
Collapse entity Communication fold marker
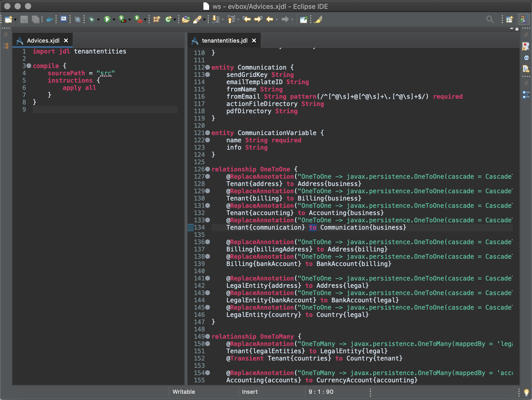point(208,67)
